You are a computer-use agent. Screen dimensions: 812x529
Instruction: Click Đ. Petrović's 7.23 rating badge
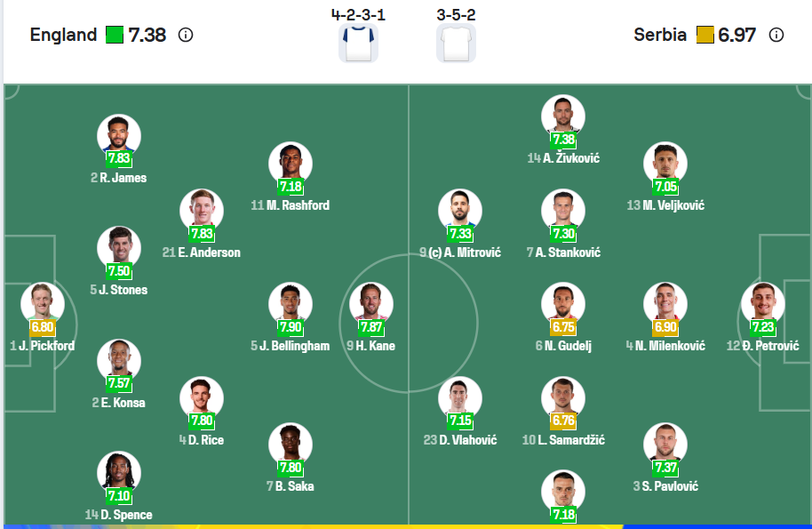coord(762,327)
